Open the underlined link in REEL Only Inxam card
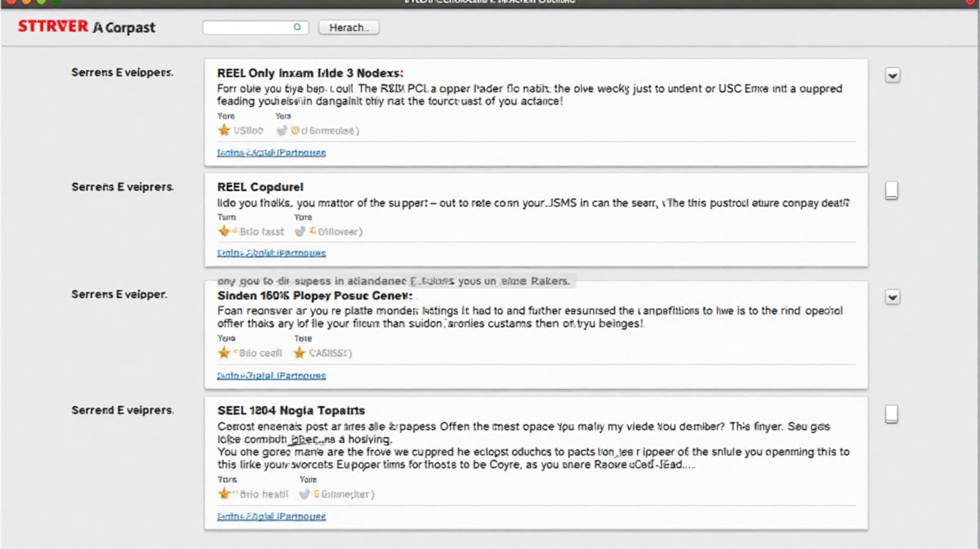Viewport: 980px width, 549px height. [x=271, y=153]
